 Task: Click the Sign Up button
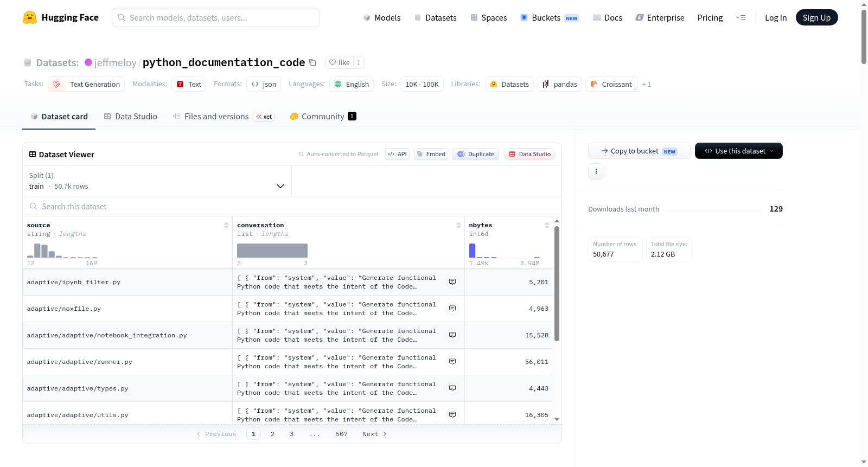[x=817, y=17]
